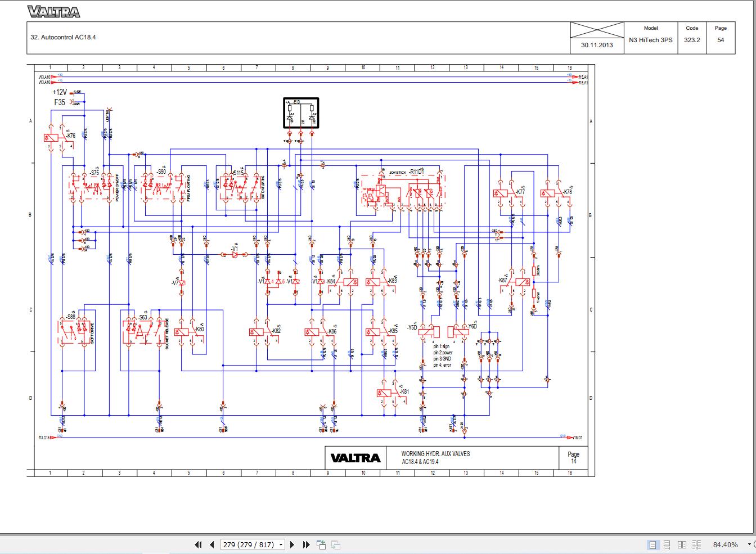Click the Valtra logo at top left
Viewport: 756px width, 554px height.
(53, 11)
